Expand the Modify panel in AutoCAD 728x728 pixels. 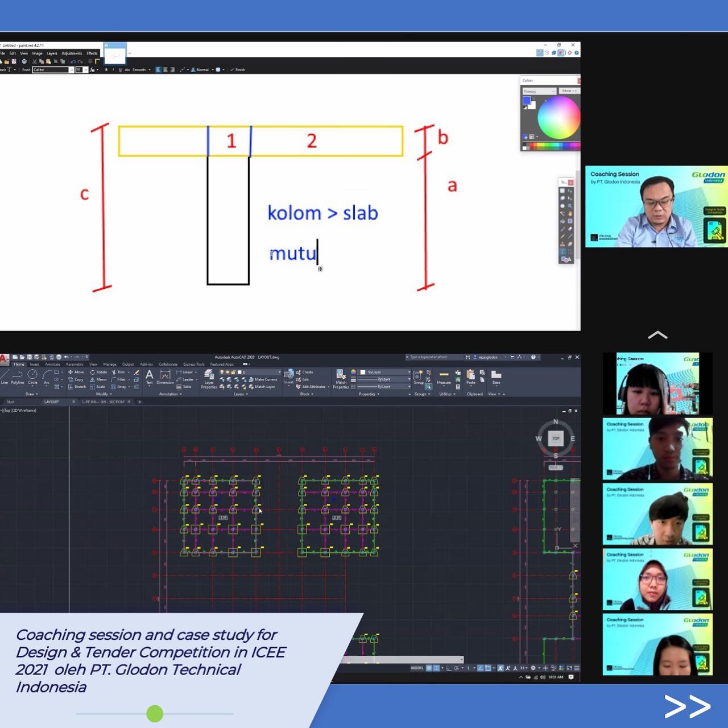(104, 394)
